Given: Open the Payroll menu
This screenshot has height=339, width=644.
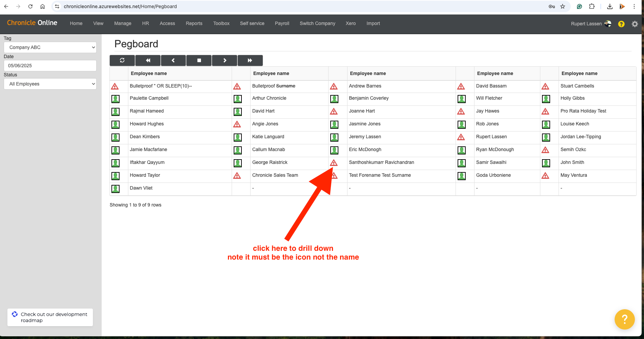Looking at the screenshot, I should coord(282,23).
